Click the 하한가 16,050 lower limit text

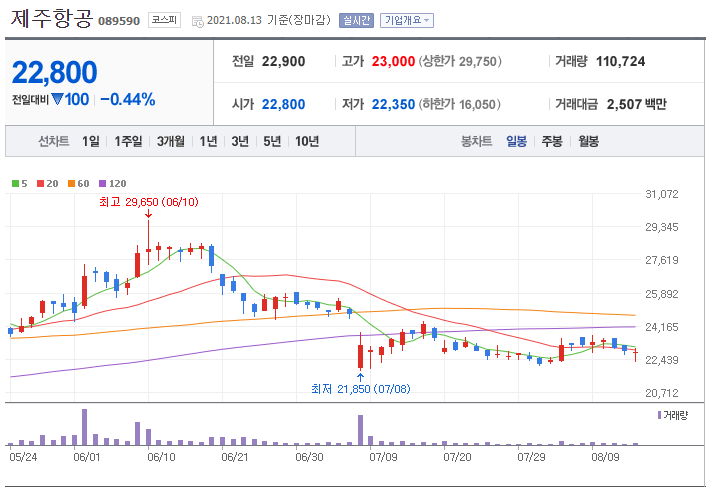[x=460, y=104]
